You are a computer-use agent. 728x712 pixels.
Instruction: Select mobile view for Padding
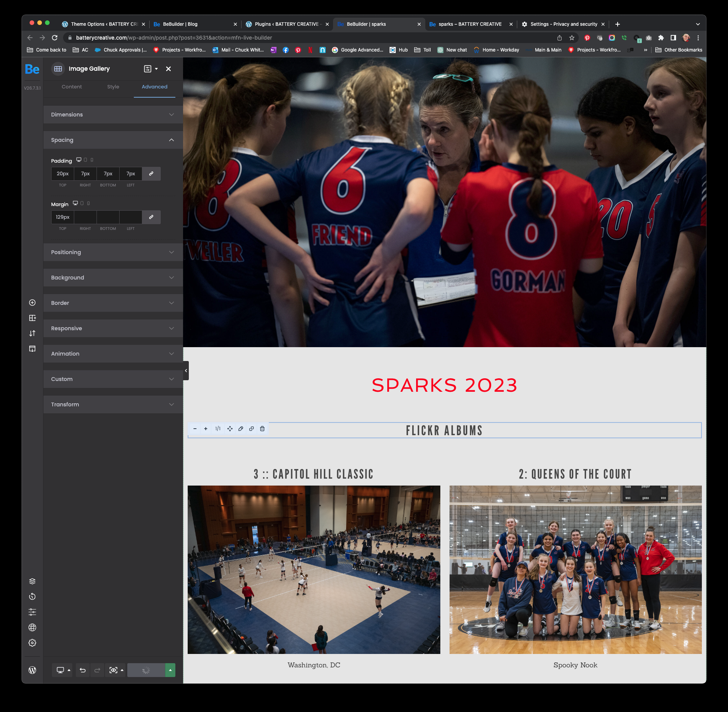coord(92,160)
